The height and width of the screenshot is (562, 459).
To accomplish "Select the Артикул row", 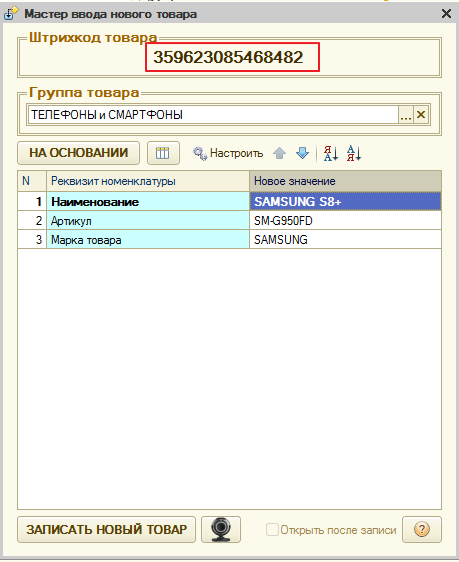I will click(229, 220).
